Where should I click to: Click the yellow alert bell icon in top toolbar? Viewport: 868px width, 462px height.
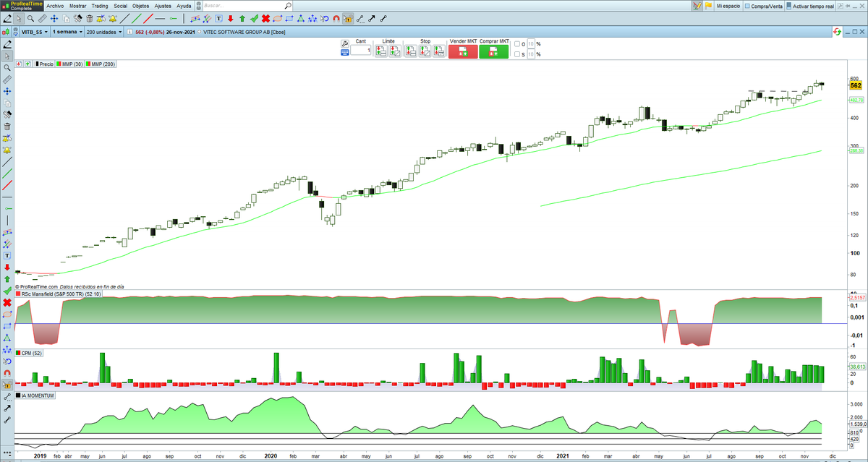(113, 18)
